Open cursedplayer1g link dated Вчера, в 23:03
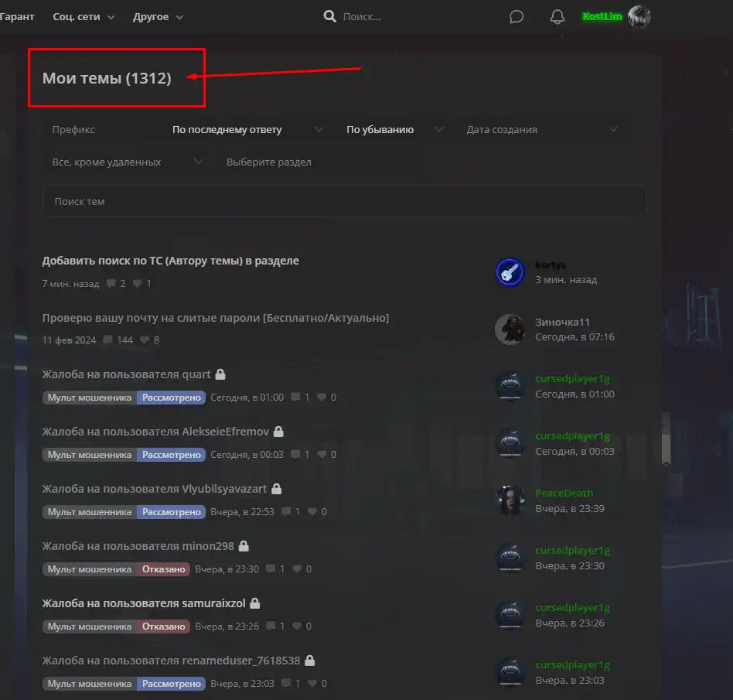The height and width of the screenshot is (700, 733). pos(572,665)
